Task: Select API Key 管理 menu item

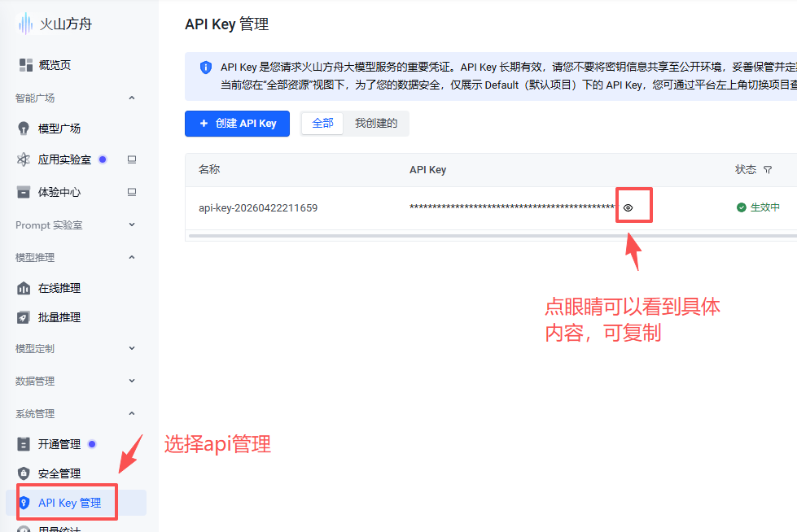Action: 69,504
